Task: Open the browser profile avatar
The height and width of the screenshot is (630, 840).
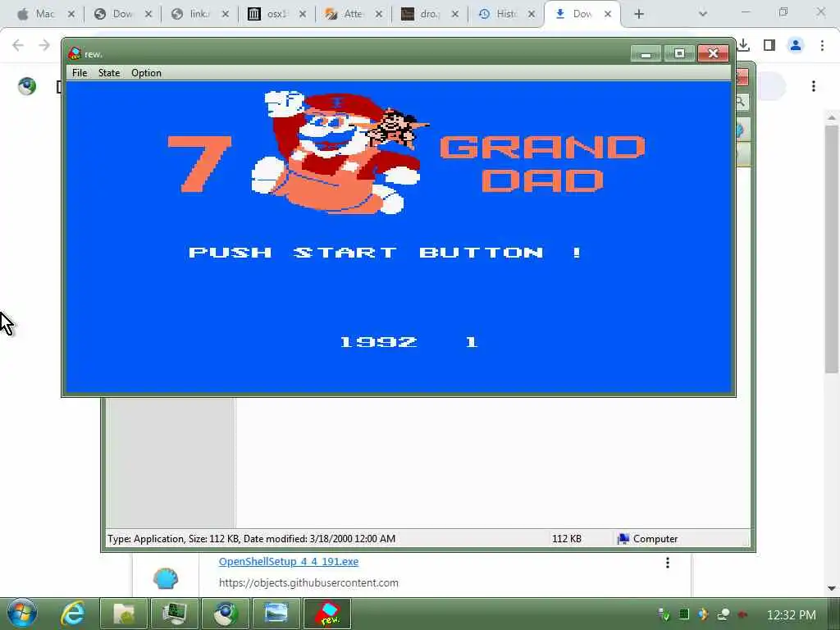Action: [796, 46]
